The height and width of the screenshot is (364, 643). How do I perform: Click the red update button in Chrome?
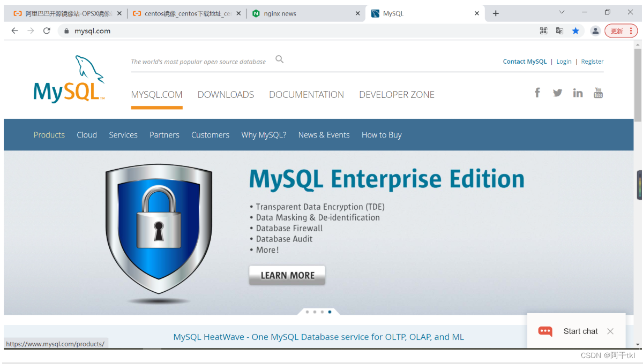[621, 31]
